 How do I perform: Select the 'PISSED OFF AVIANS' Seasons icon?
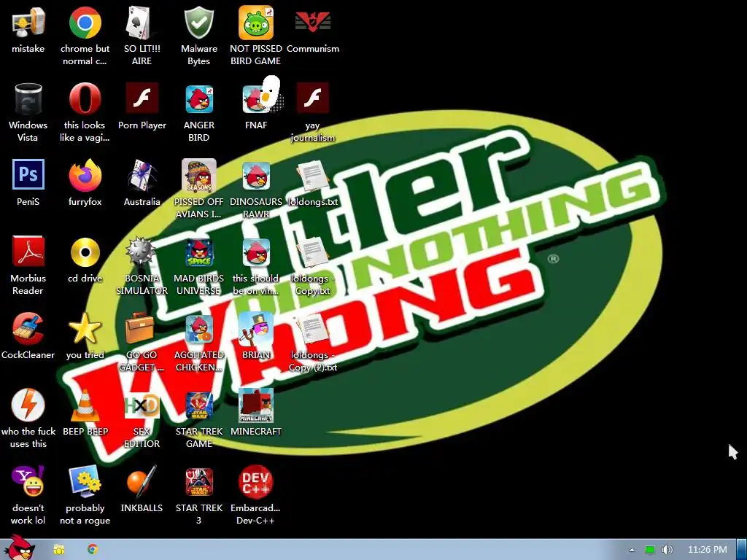[199, 175]
